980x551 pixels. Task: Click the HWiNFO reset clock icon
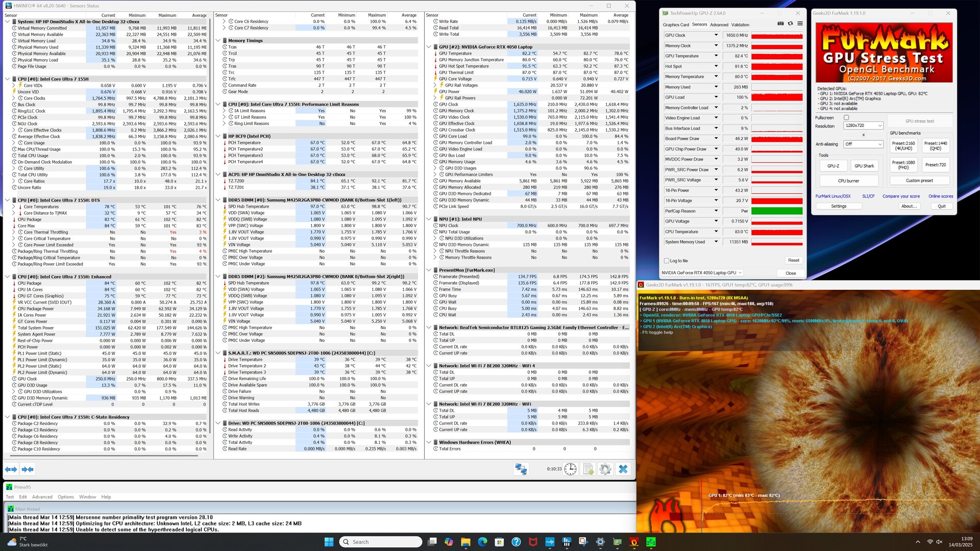[570, 469]
